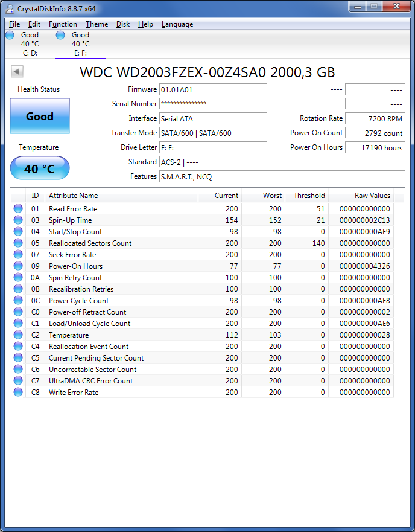
Task: Open the Theme menu
Action: pyautogui.click(x=97, y=24)
